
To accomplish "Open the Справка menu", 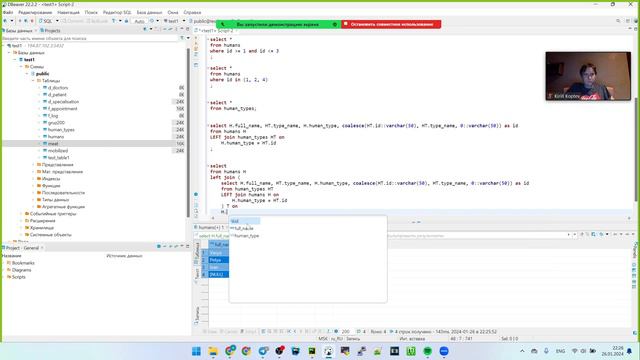I will 192,13.
